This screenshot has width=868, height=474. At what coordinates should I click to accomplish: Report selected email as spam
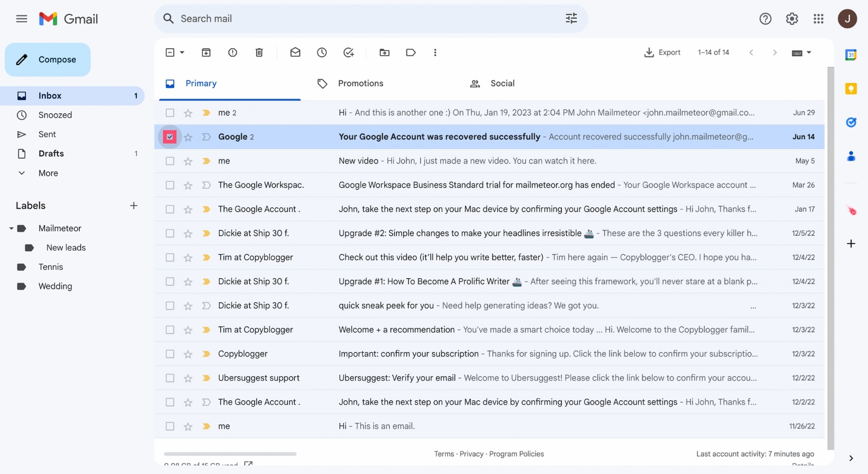pos(232,53)
